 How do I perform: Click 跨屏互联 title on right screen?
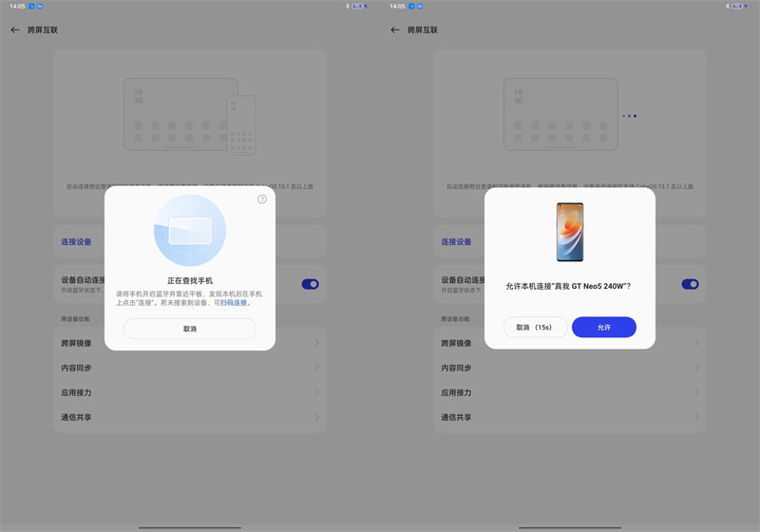point(423,30)
